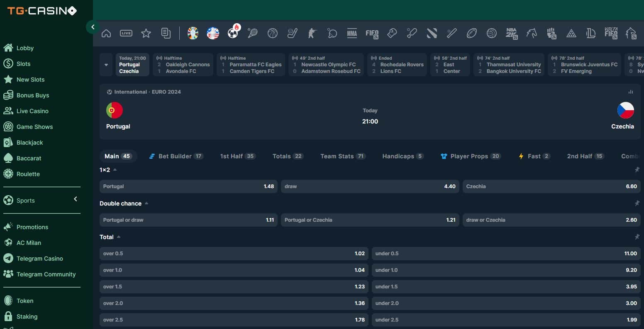Select the Baseball bat icon

click(452, 33)
